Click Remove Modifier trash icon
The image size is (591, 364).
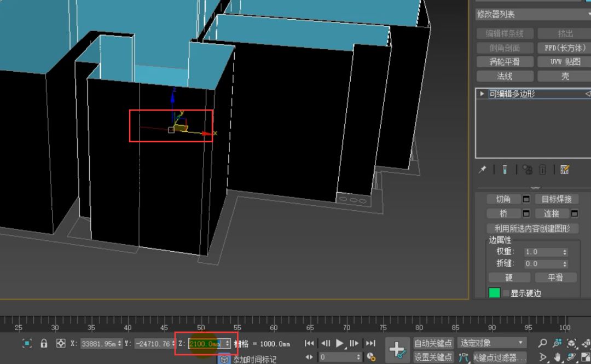542,170
